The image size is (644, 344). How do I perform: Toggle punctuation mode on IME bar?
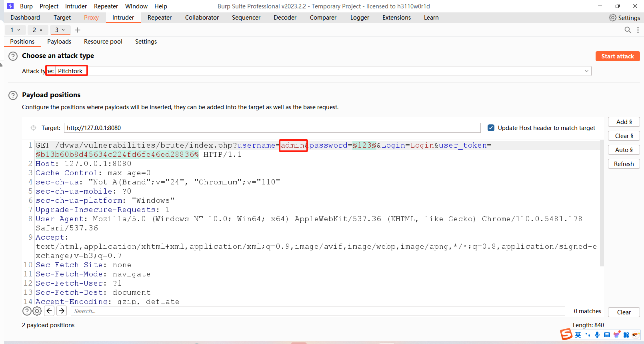tap(588, 335)
